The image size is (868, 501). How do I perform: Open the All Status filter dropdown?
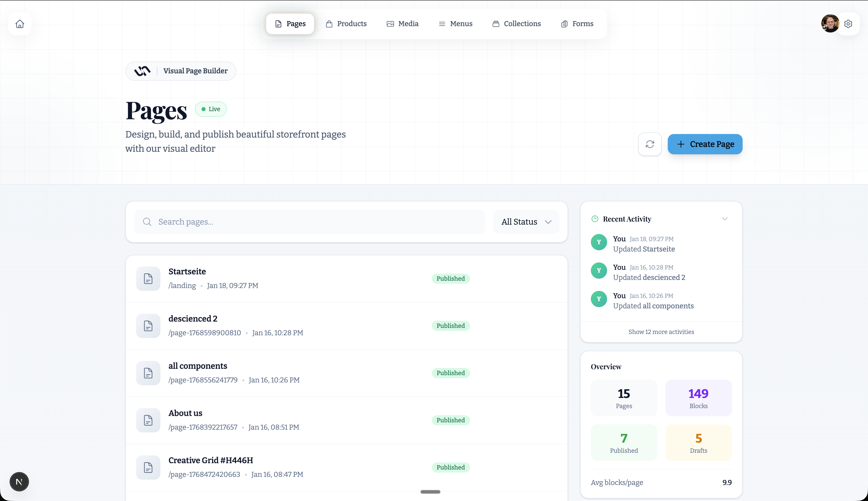(526, 222)
